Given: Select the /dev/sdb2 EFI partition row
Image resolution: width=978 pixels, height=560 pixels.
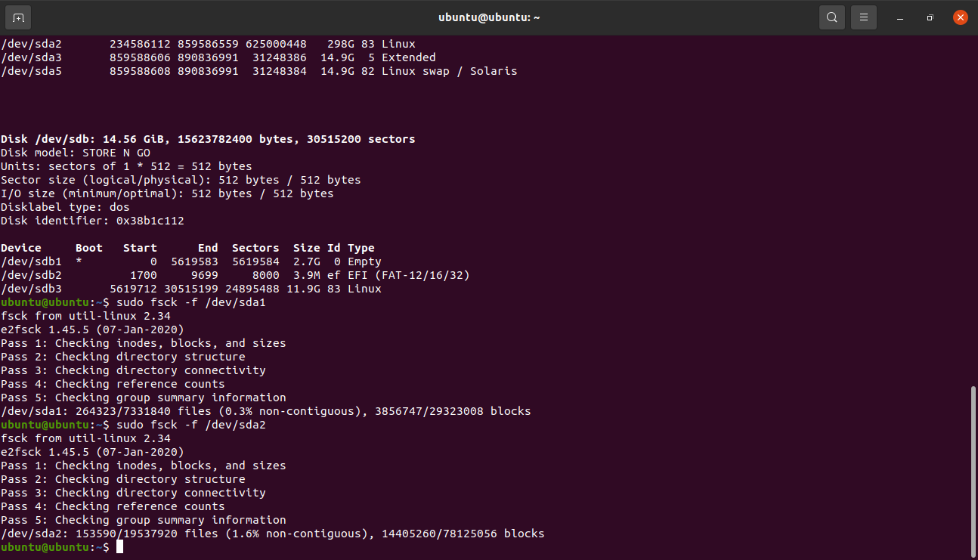Looking at the screenshot, I should click(x=234, y=275).
